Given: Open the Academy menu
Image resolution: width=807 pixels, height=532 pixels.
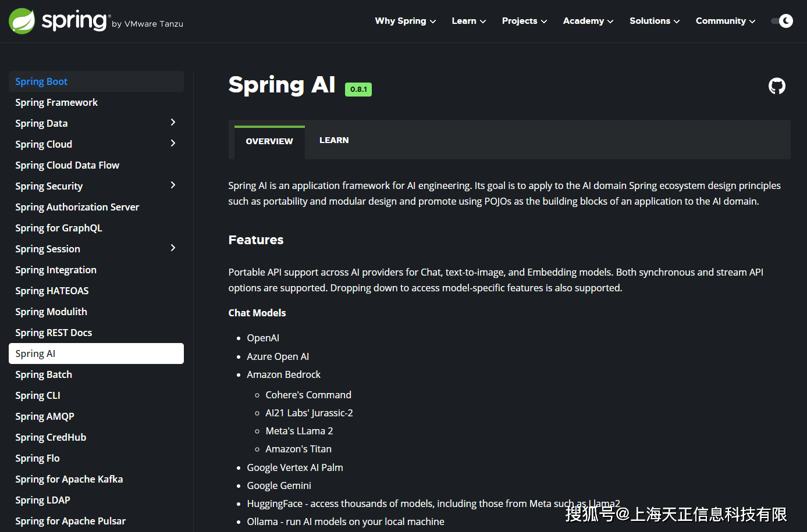Looking at the screenshot, I should [588, 21].
